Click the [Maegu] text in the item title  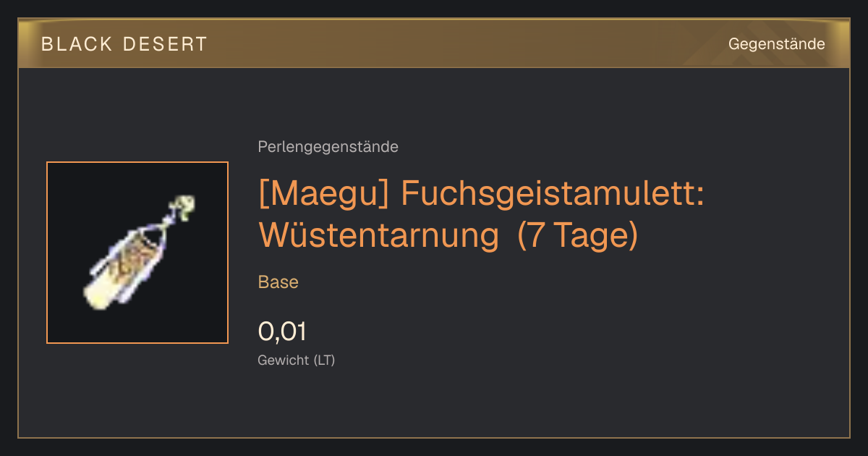click(x=324, y=195)
